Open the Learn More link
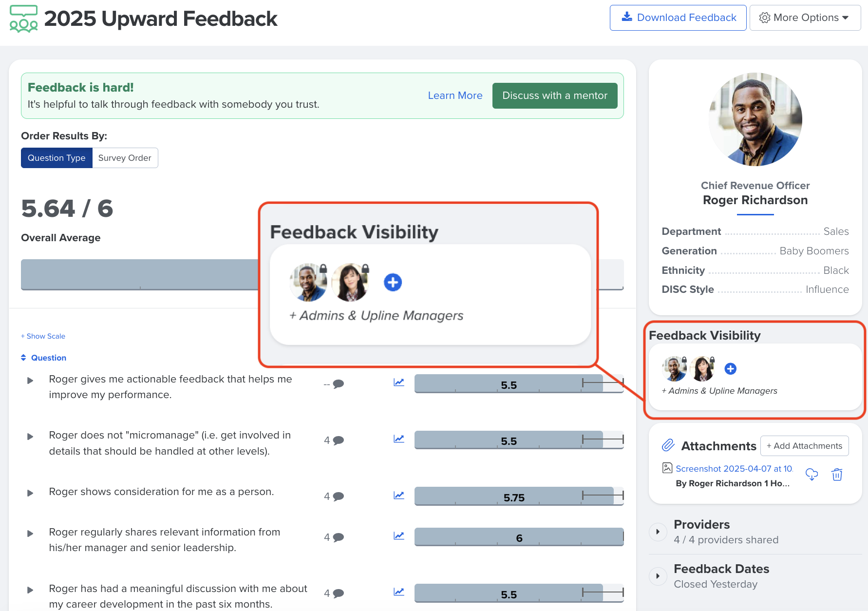The height and width of the screenshot is (611, 868). coord(455,95)
